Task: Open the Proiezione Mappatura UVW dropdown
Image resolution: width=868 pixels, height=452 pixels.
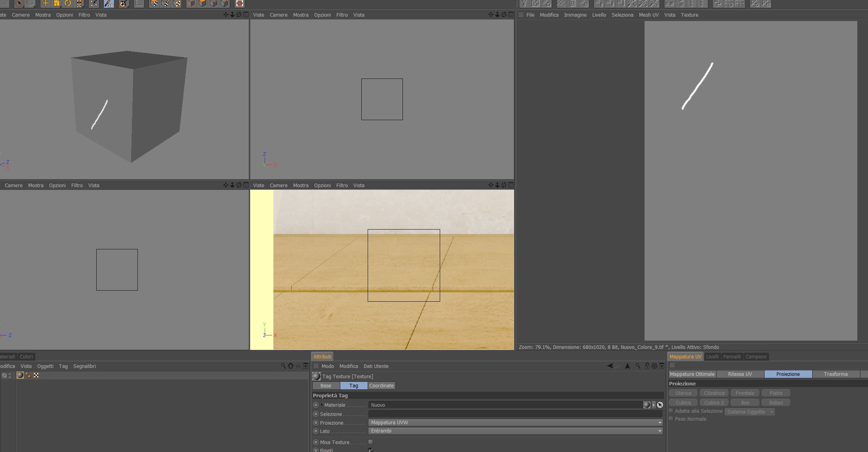Action: click(x=515, y=423)
